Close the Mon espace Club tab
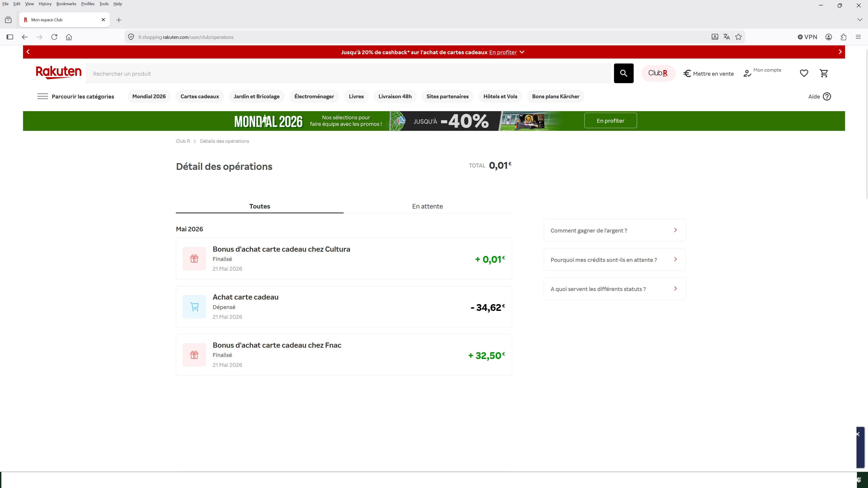This screenshot has height=488, width=868. coord(104,20)
